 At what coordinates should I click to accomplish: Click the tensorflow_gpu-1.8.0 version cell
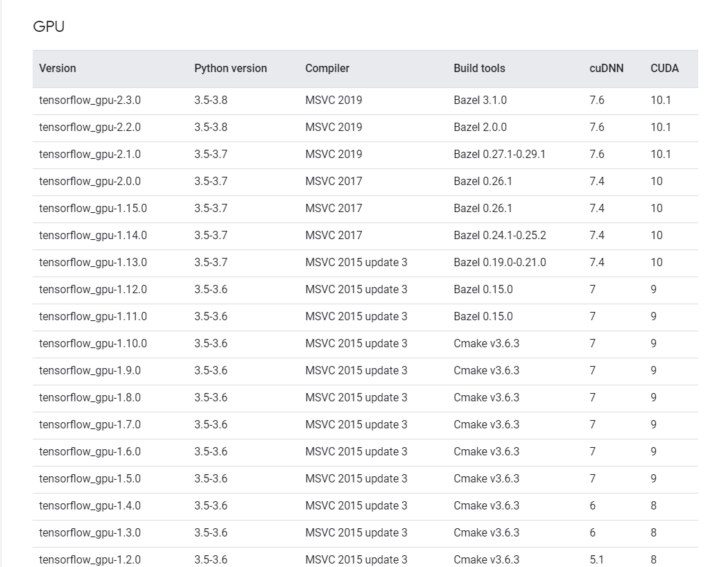[x=89, y=397]
